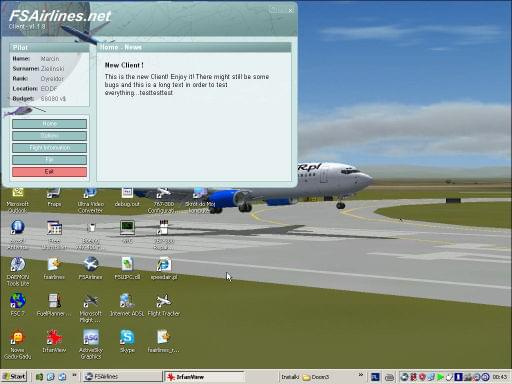Image resolution: width=512 pixels, height=384 pixels.
Task: Open the FSAirlines desktop shortcut
Action: tap(90, 268)
